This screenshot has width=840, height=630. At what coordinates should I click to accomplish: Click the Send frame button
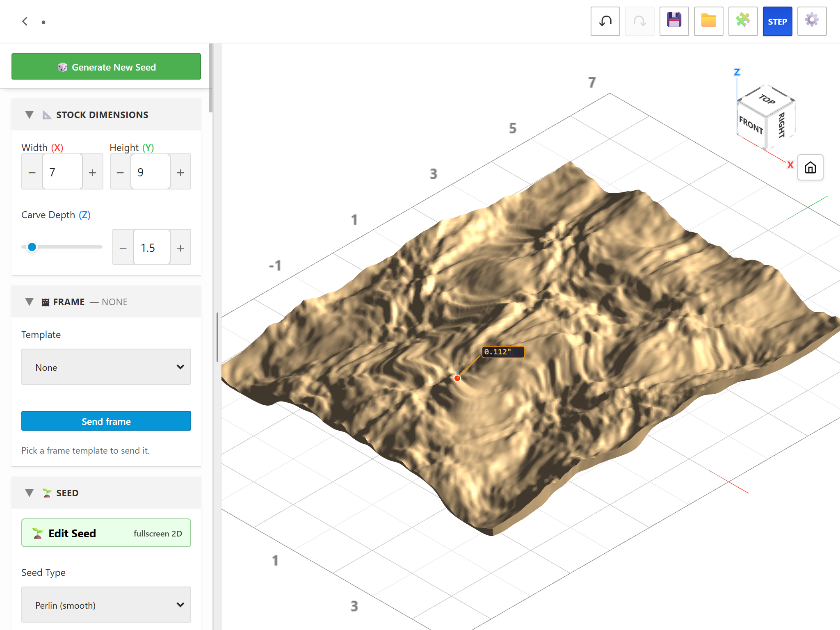(x=106, y=421)
